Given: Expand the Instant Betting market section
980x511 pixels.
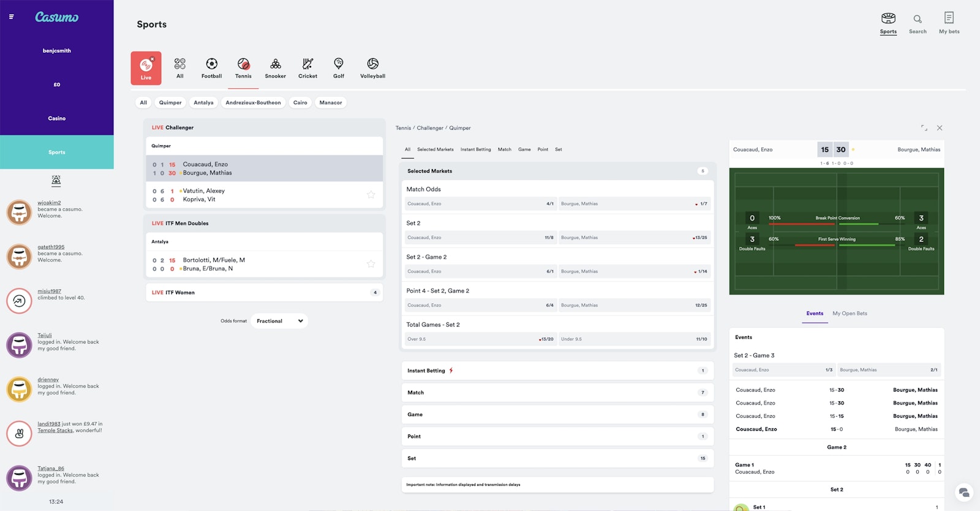Looking at the screenshot, I should coord(557,371).
